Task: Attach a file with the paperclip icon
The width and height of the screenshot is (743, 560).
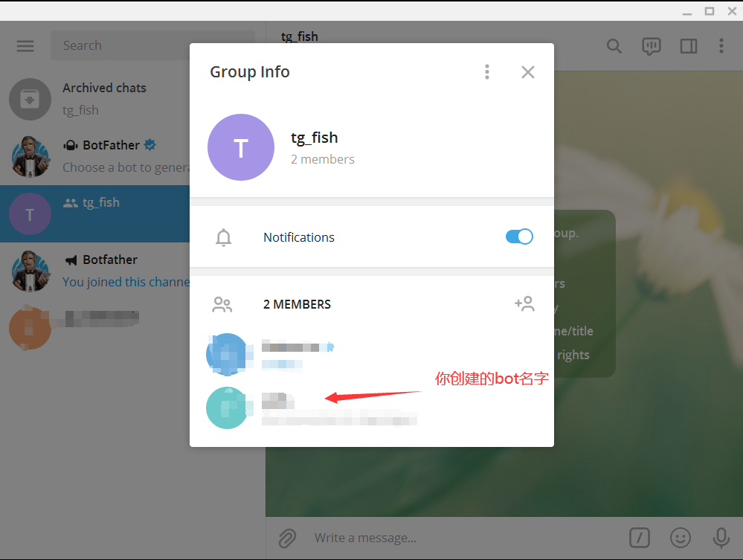Action: pyautogui.click(x=287, y=538)
